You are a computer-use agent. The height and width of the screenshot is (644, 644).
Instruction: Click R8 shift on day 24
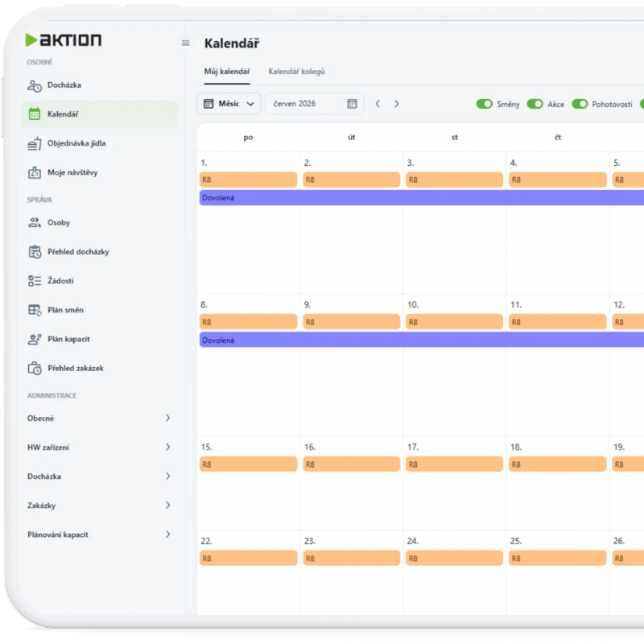(x=455, y=559)
